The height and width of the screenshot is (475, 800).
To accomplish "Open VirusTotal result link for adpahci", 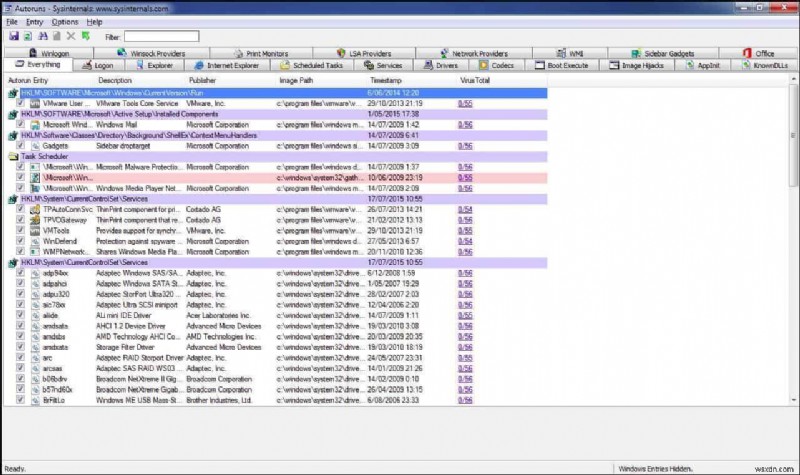I will (x=465, y=284).
